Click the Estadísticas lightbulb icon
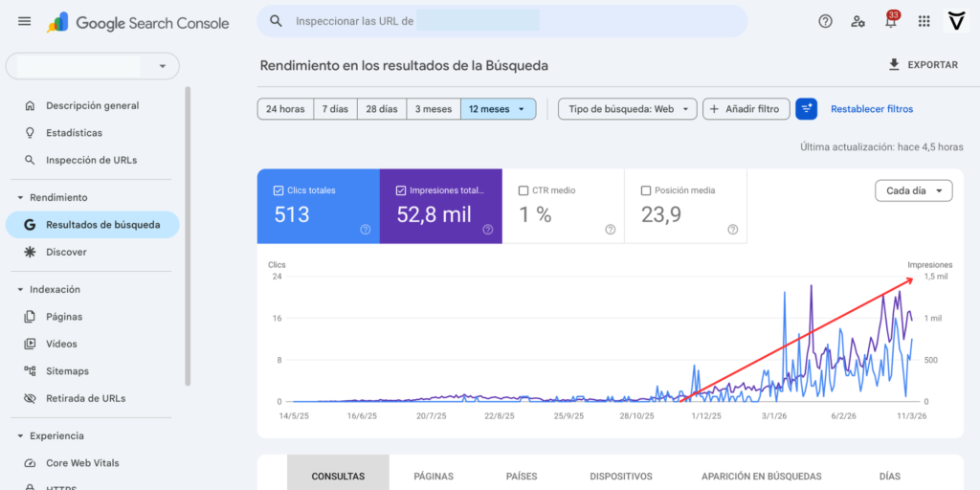Image resolution: width=980 pixels, height=490 pixels. [x=30, y=132]
